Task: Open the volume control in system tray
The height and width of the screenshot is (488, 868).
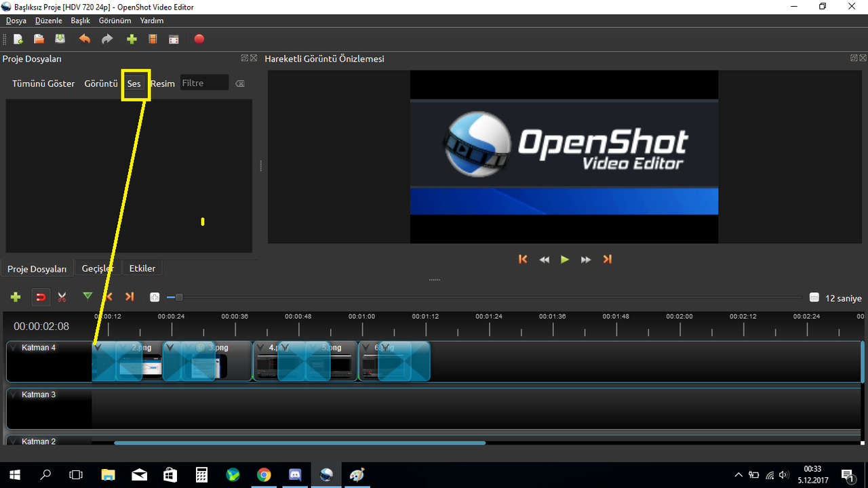Action: pyautogui.click(x=785, y=474)
